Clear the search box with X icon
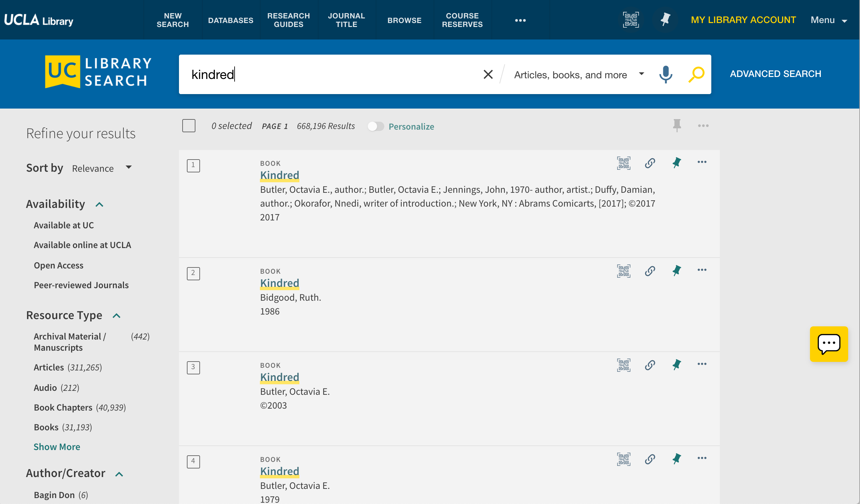860x504 pixels. 488,74
